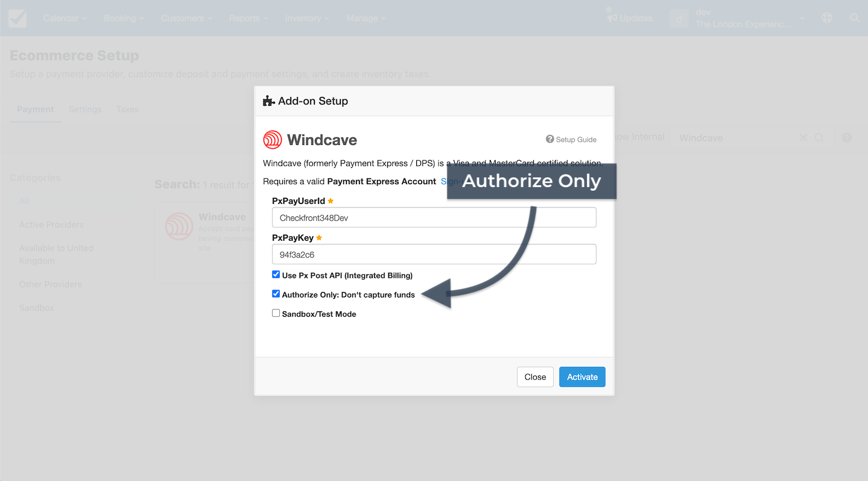
Task: Click the provider search magnifier icon
Action: coord(819,138)
